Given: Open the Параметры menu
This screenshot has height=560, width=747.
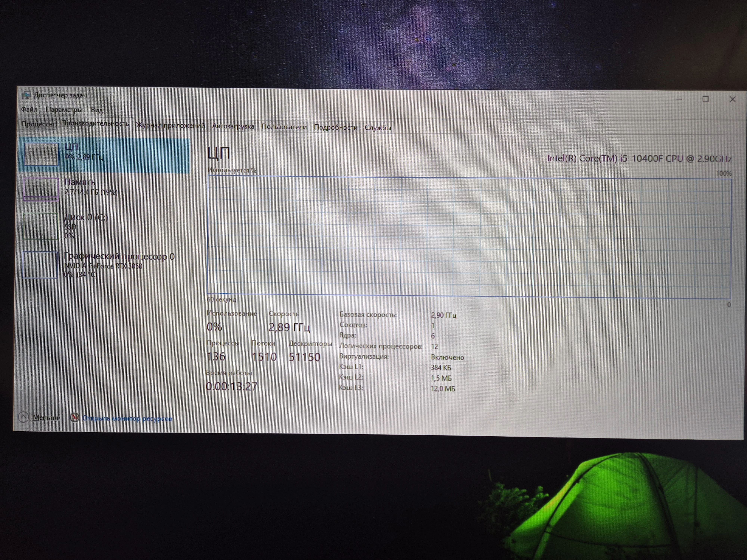Looking at the screenshot, I should coord(64,110).
